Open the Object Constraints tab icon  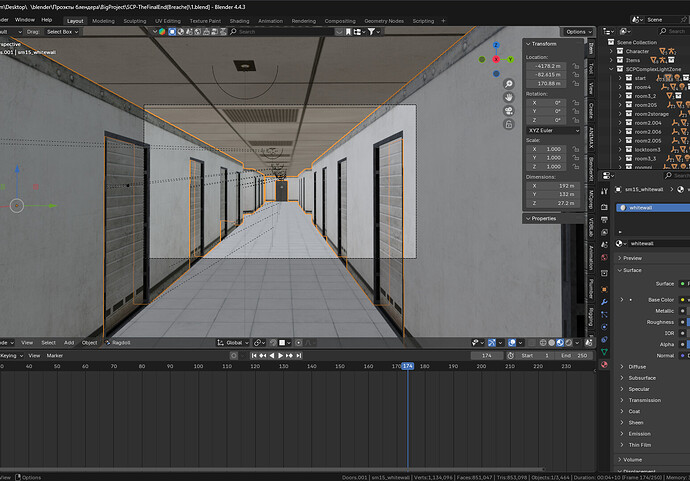coord(604,339)
